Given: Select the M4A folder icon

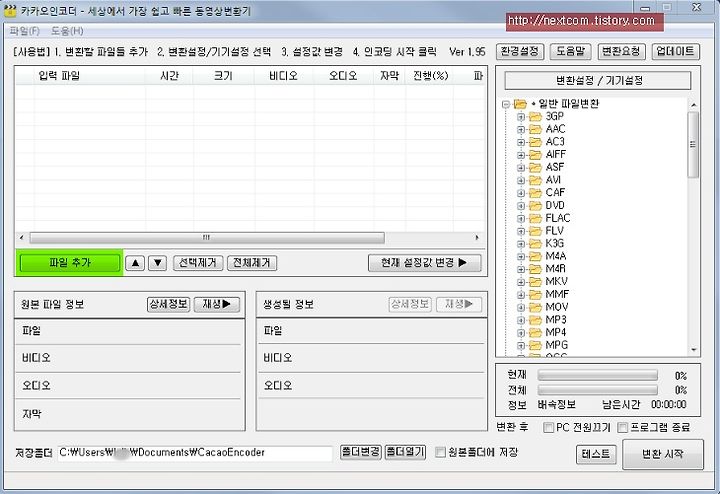Looking at the screenshot, I should pyautogui.click(x=535, y=257).
